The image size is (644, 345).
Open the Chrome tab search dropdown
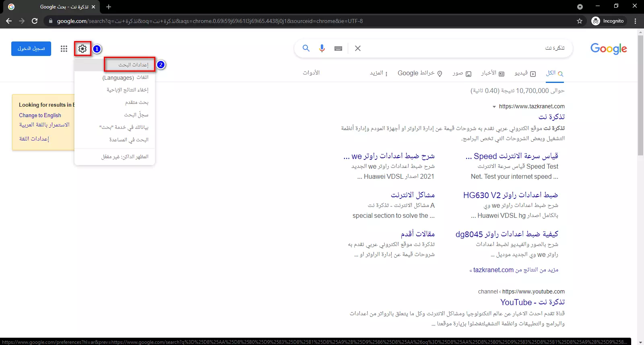click(x=580, y=7)
